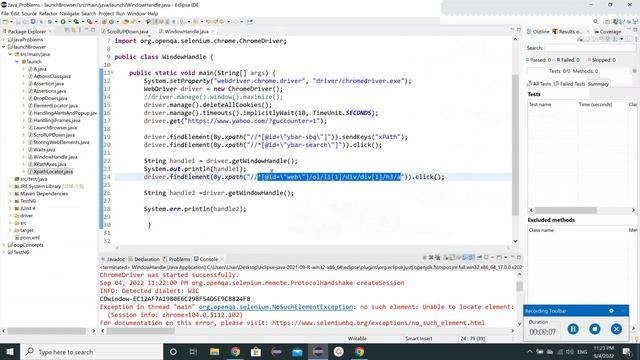Collapse the src/main/java folder
Viewport: 640px width, 360px height.
point(11,54)
